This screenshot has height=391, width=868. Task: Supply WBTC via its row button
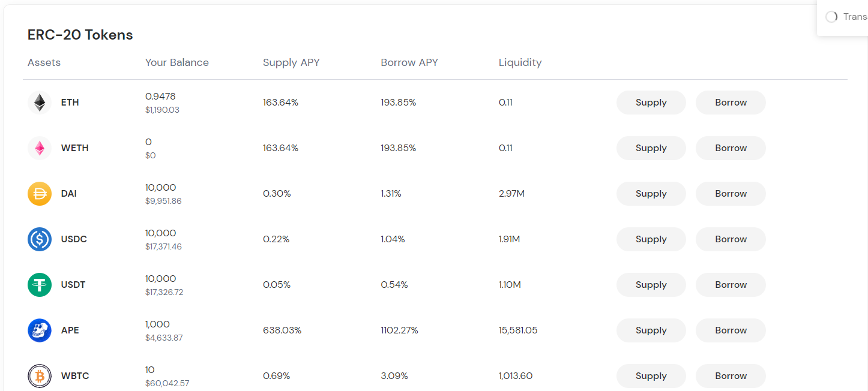point(651,376)
